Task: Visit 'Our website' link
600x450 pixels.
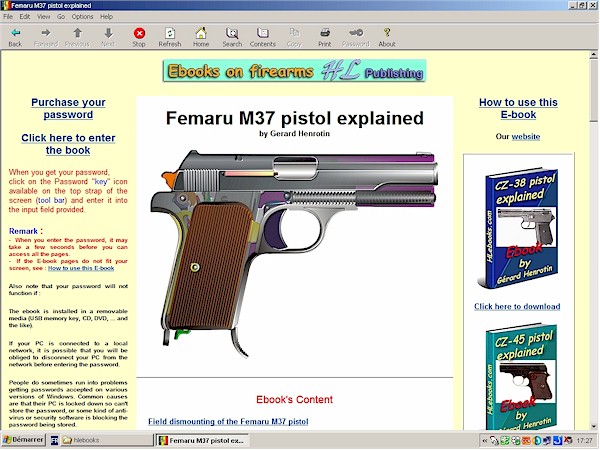Action: point(526,137)
